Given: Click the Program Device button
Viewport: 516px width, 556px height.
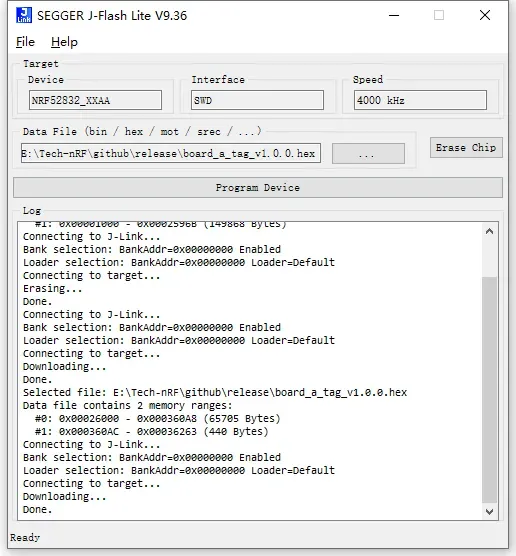Looking at the screenshot, I should click(x=258, y=188).
